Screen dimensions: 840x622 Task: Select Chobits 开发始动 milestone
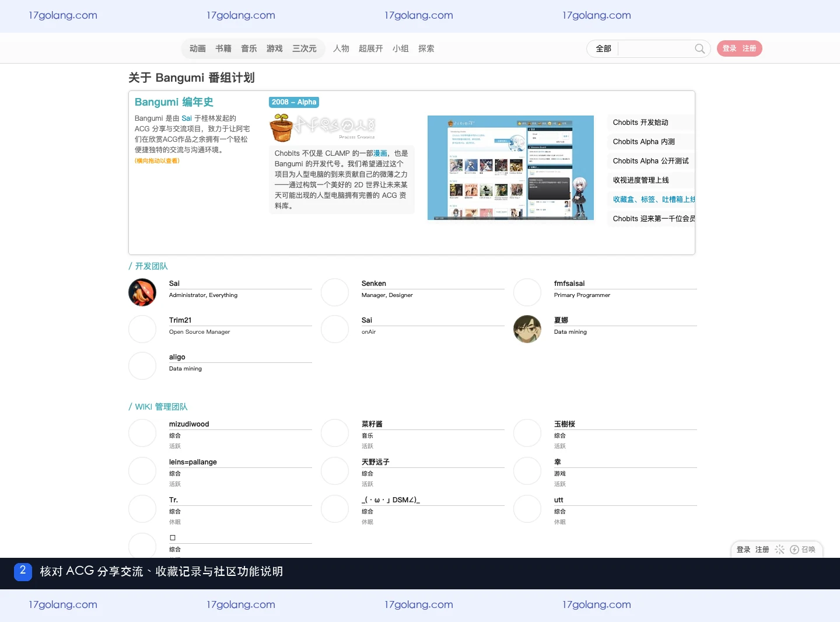tap(640, 122)
